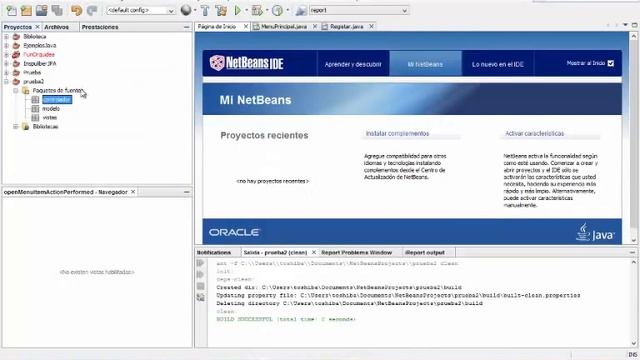The height and width of the screenshot is (360, 640).
Task: Open the MenuPrincipal.java editor tab
Action: point(284,27)
